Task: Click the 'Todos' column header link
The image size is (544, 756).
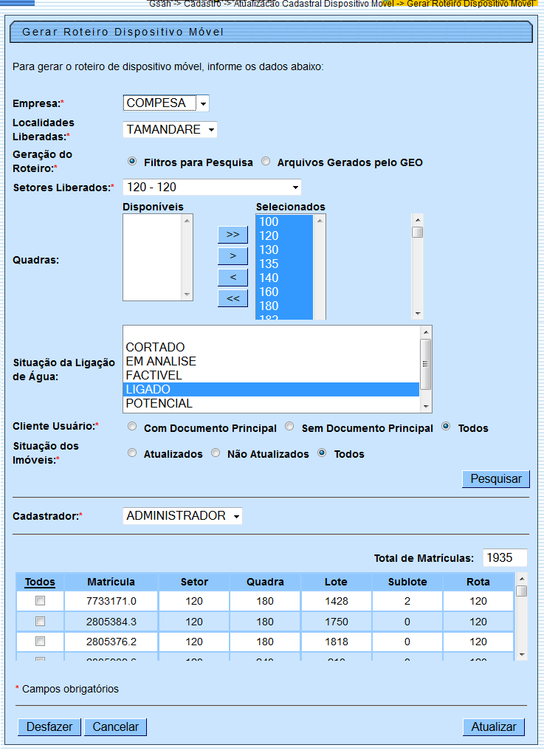Action: pos(40,582)
